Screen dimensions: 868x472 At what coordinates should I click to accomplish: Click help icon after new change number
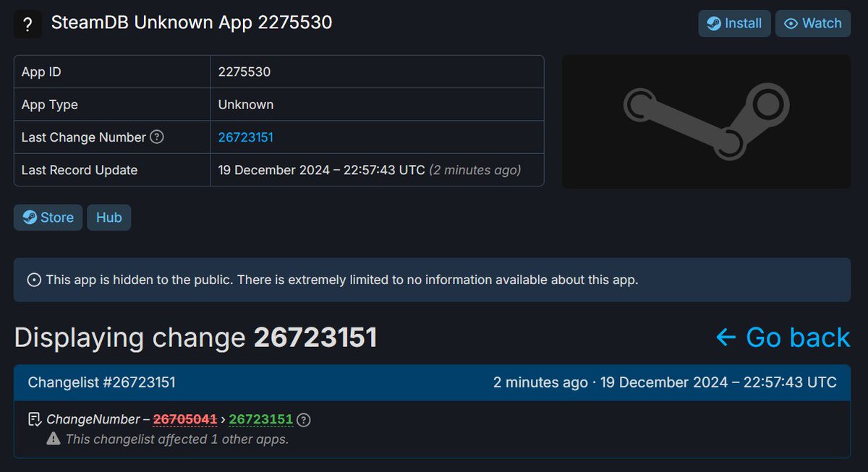[x=305, y=419]
